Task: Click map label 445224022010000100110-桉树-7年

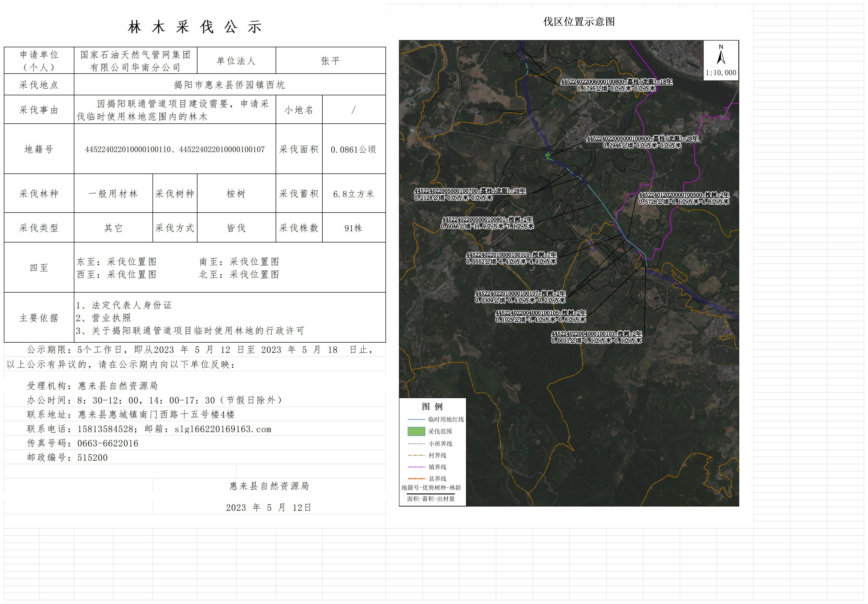Action: (x=511, y=255)
